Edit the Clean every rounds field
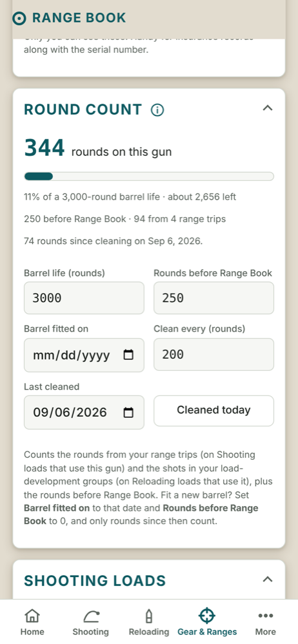 [214, 354]
